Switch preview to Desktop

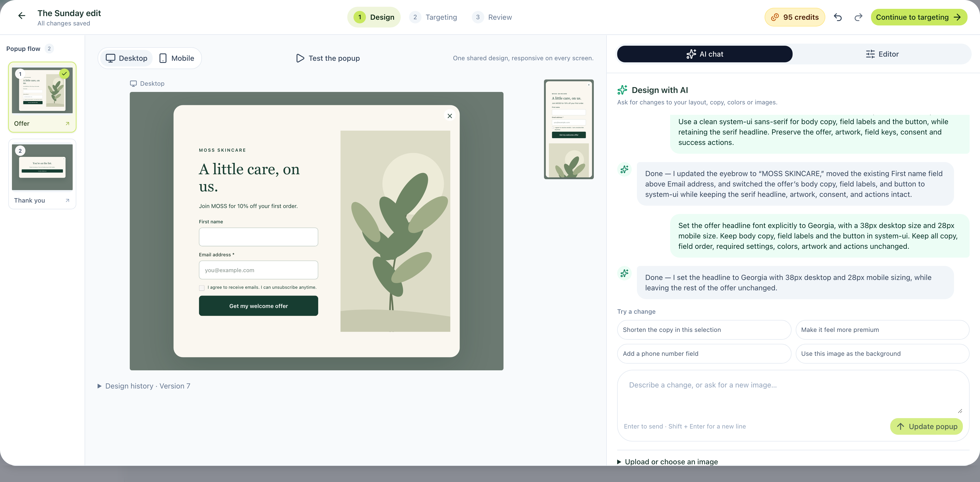click(x=126, y=58)
